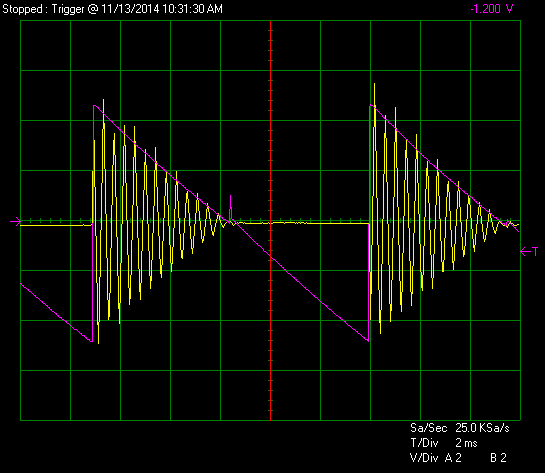This screenshot has width=545, height=473.
Task: Click the Stopped trigger status text
Action: 22,9
